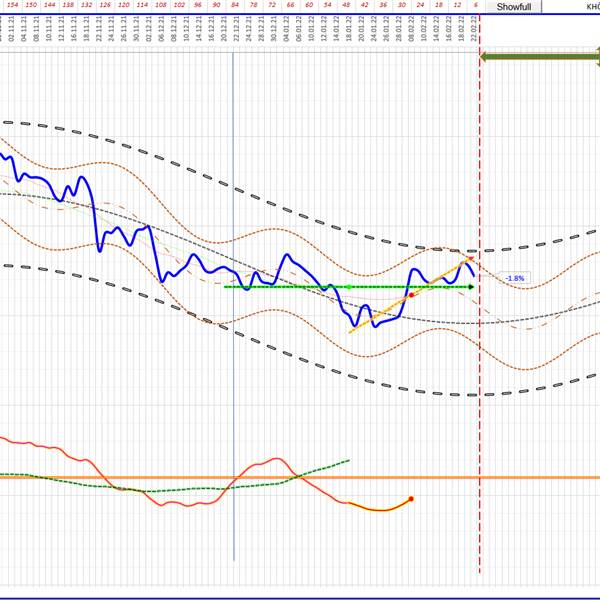Select the 02.11.21 date label

click(x=11, y=29)
